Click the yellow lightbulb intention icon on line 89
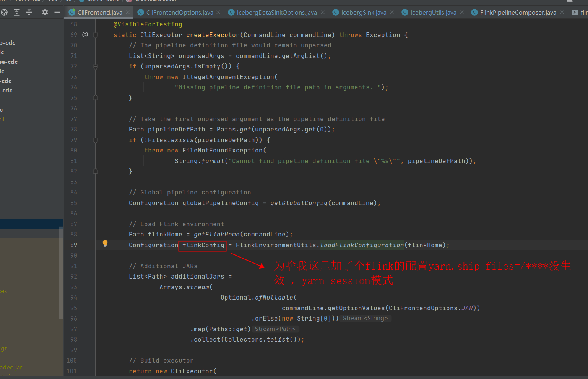This screenshot has height=379, width=588. [x=105, y=243]
